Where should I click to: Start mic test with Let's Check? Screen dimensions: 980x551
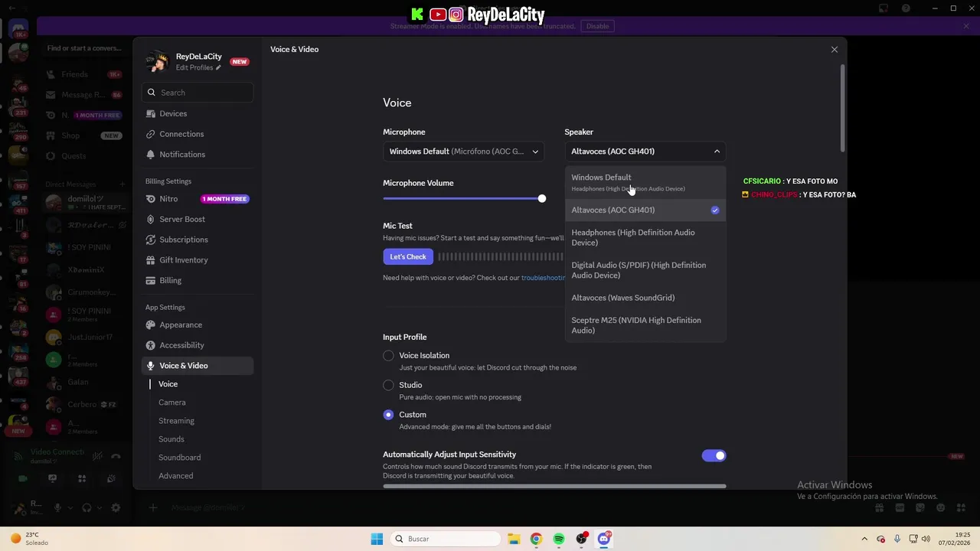(408, 257)
